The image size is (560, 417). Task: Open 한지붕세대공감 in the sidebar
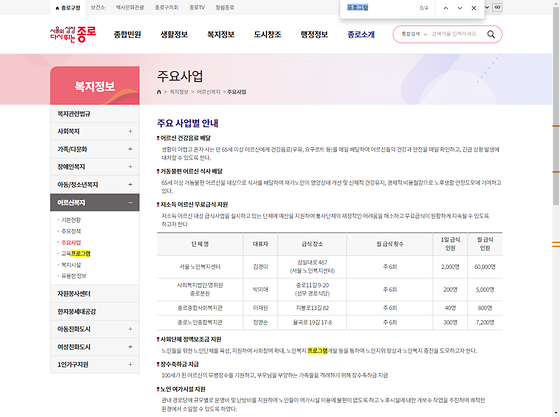tap(95, 311)
